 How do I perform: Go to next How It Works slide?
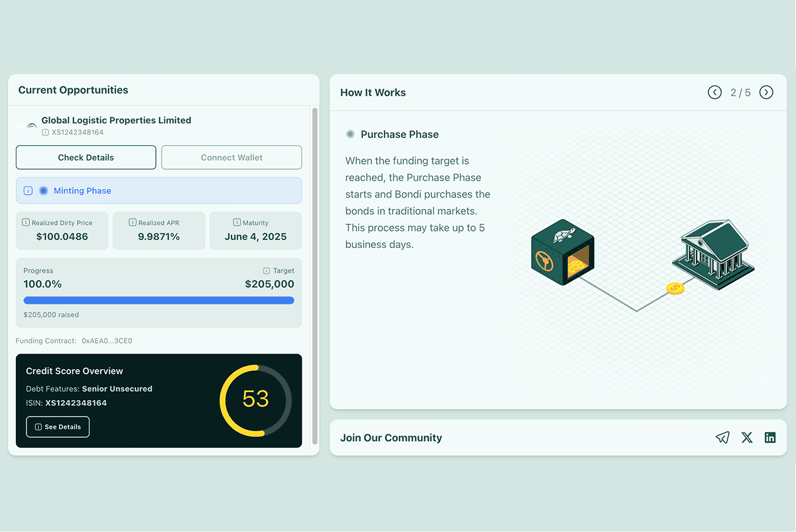click(766, 92)
